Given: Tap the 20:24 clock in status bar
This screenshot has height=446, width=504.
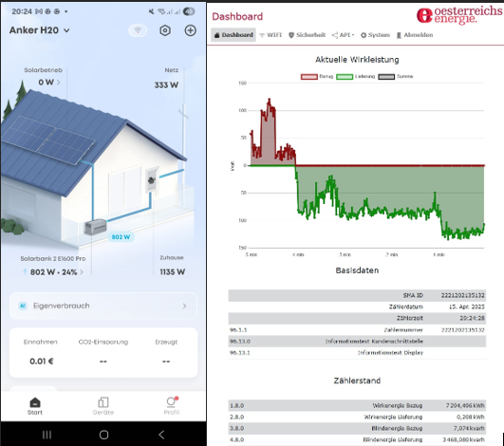Looking at the screenshot, I should coord(22,11).
